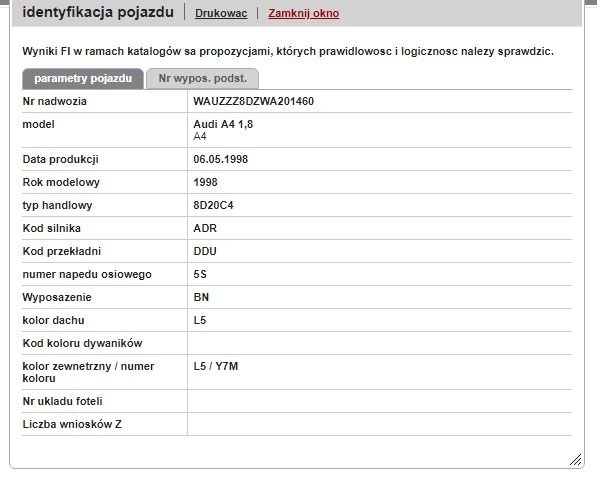Click the Drukowac print link
This screenshot has width=597, height=477.
pos(221,13)
